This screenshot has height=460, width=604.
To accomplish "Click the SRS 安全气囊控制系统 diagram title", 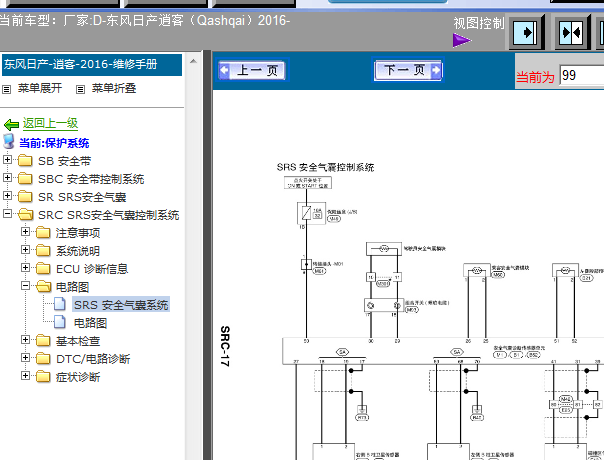I will coord(325,167).
